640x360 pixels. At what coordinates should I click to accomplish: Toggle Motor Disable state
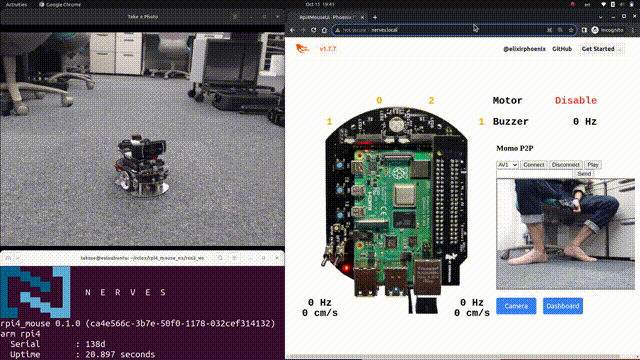pos(576,100)
